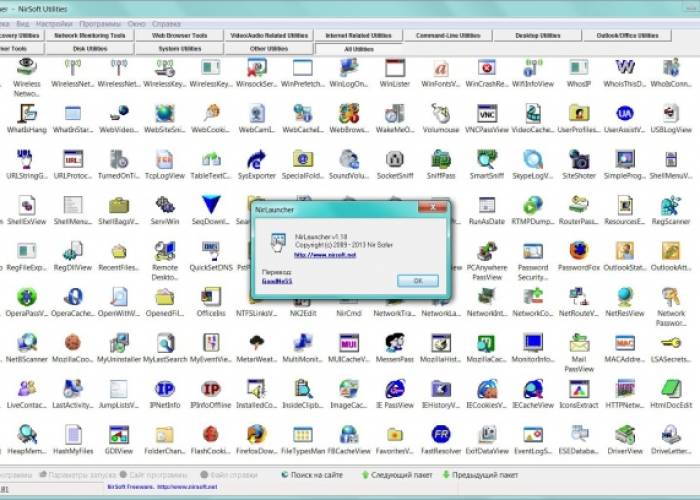Select the WhatIsHang icon
Screen dimensions: 700x500
tap(27, 113)
